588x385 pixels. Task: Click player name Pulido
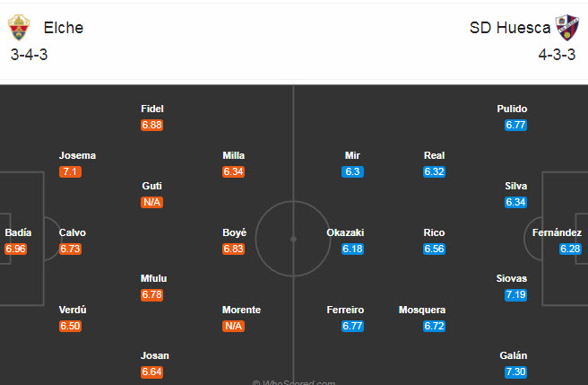513,109
